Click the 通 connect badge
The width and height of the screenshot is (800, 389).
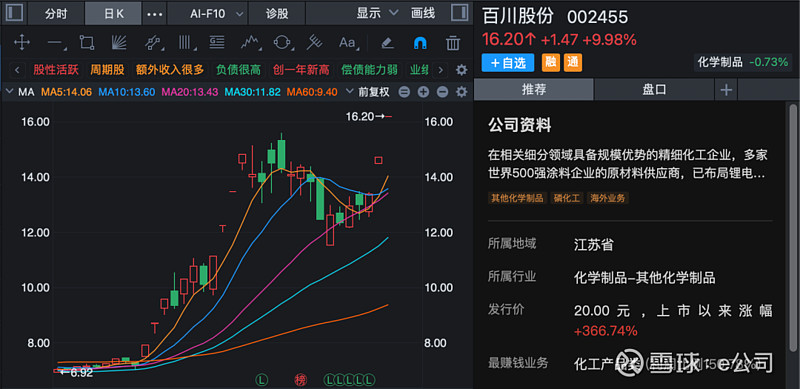coord(572,63)
